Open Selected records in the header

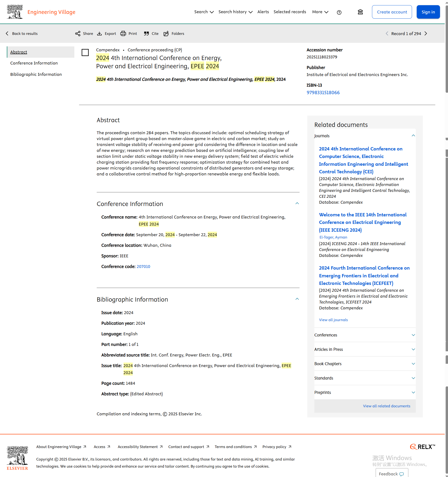click(x=289, y=12)
